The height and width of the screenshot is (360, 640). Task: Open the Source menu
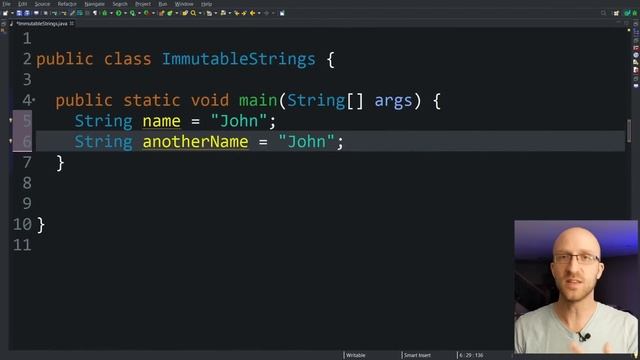click(42, 4)
